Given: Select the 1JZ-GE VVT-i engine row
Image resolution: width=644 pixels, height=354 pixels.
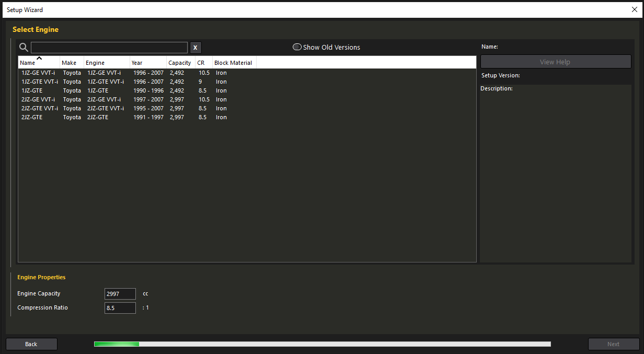Looking at the screenshot, I should [38, 73].
